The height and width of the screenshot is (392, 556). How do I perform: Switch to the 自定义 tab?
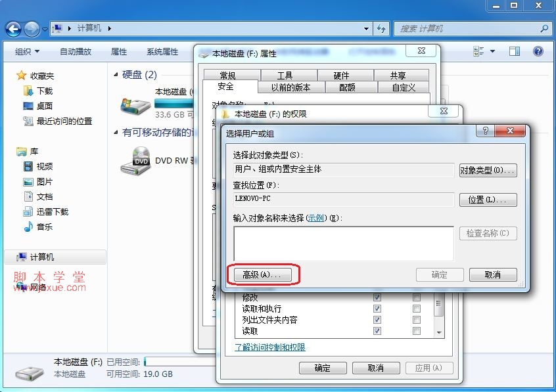(x=404, y=87)
